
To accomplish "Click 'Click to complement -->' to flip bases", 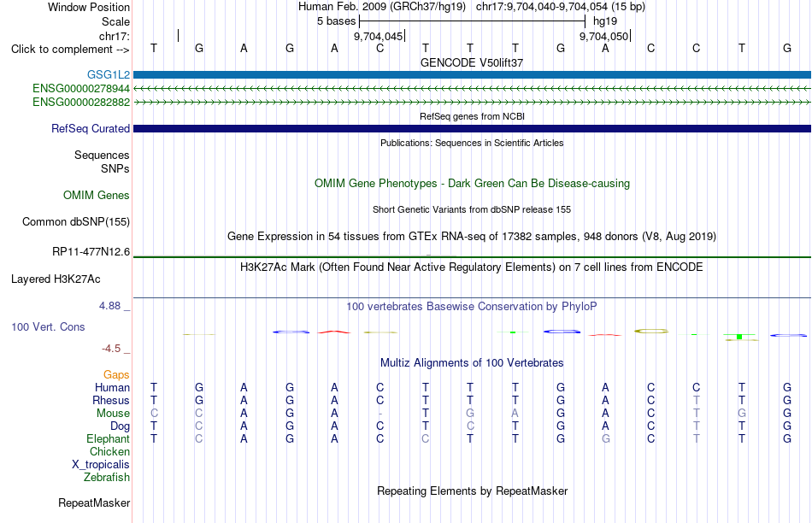I will click(x=70, y=50).
